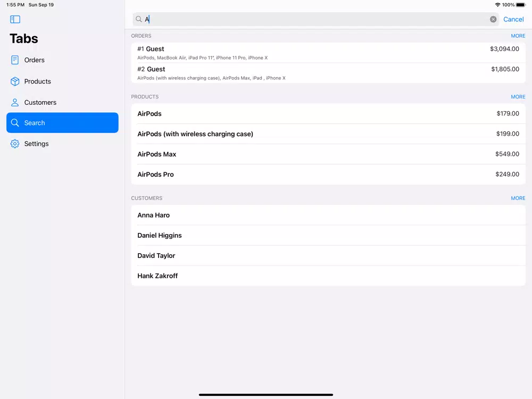Screen dimensions: 532x399
Task: Show MORE results for Orders section
Action: [x=518, y=36]
